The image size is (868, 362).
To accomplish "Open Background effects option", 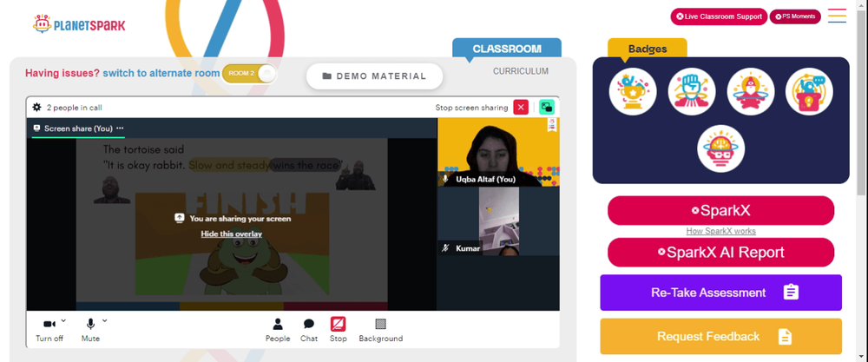I will click(x=381, y=331).
